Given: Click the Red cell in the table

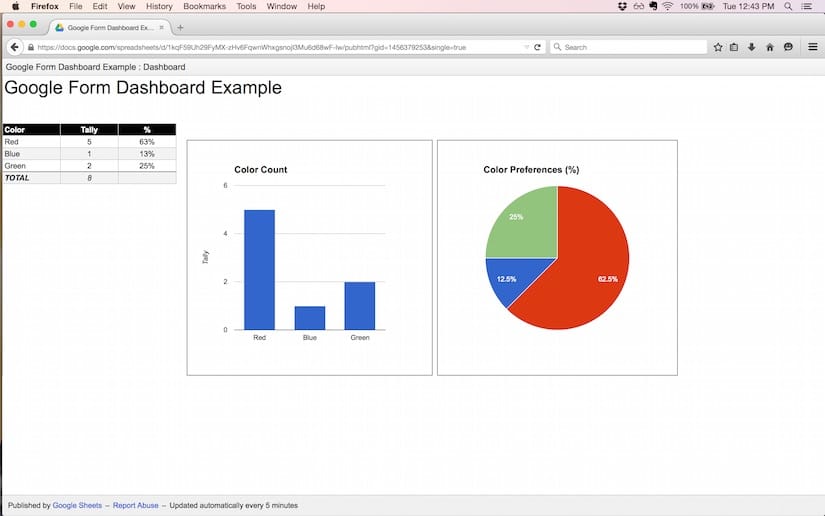Looking at the screenshot, I should point(32,142).
